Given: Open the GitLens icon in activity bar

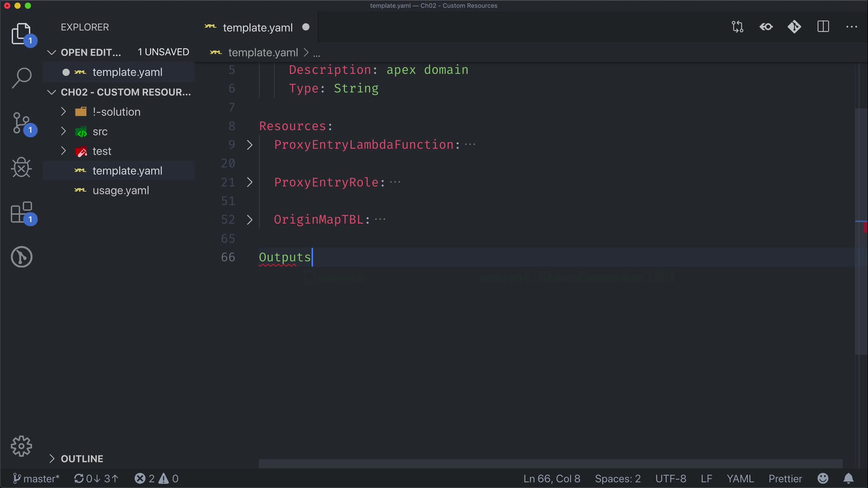Looking at the screenshot, I should (x=21, y=257).
